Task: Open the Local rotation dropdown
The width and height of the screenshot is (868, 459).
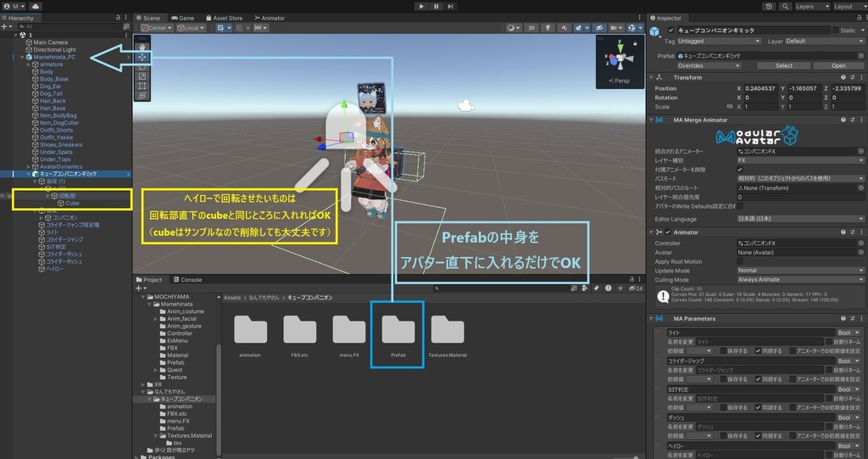Action: click(191, 28)
